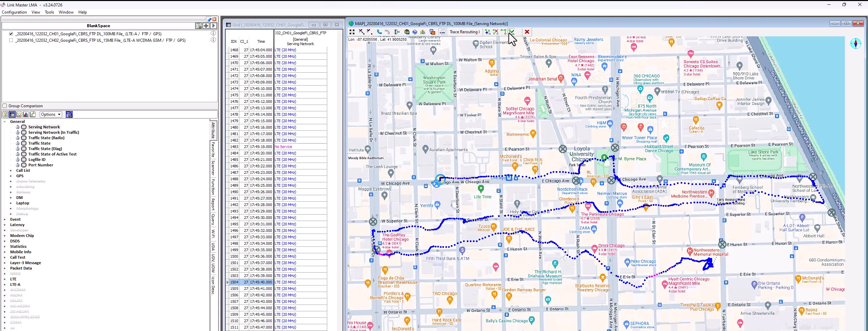Select the grid table view icon above parameter tree
868x331 pixels.
click(x=12, y=114)
